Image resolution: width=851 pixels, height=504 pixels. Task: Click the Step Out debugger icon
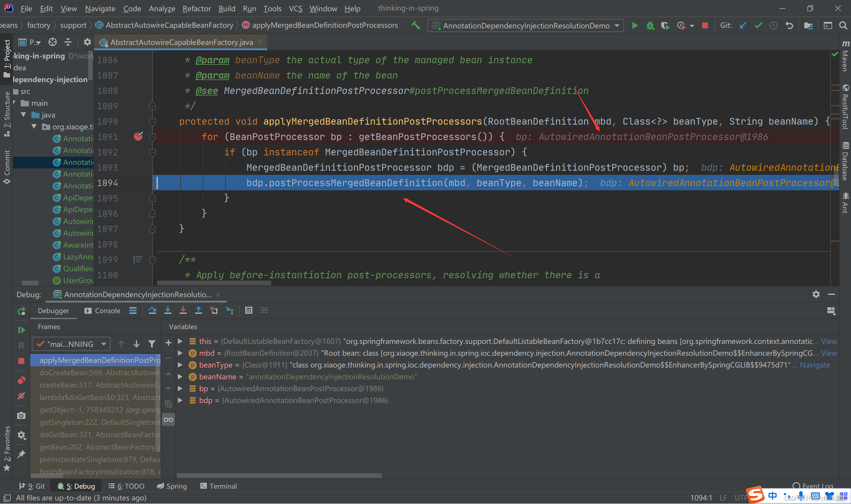tap(198, 310)
